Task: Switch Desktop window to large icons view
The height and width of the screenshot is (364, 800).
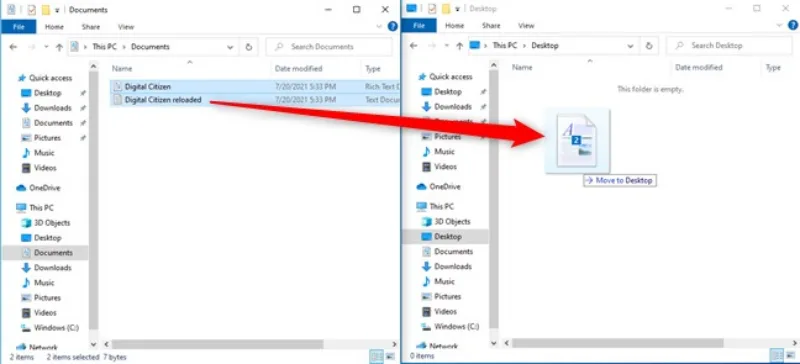Action: pos(790,355)
